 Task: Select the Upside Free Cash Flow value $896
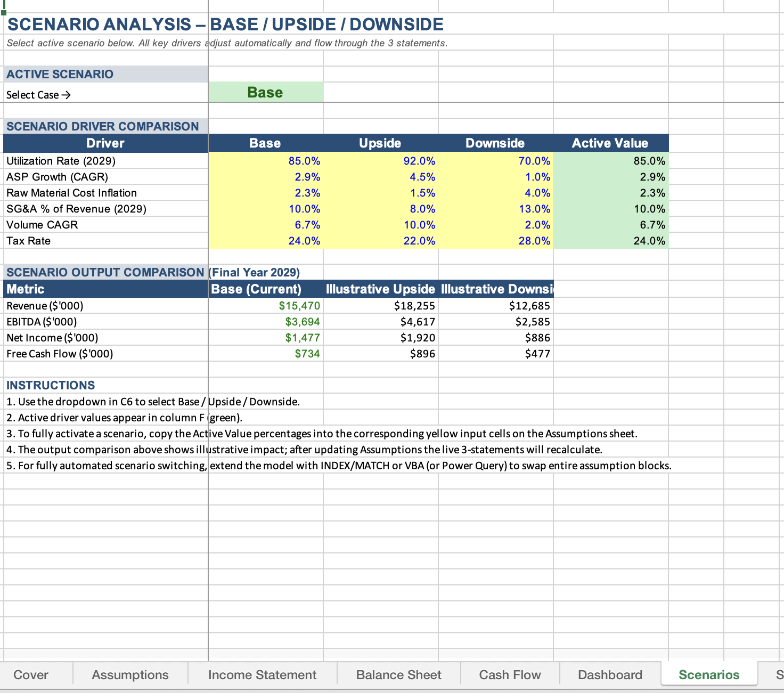pos(381,354)
